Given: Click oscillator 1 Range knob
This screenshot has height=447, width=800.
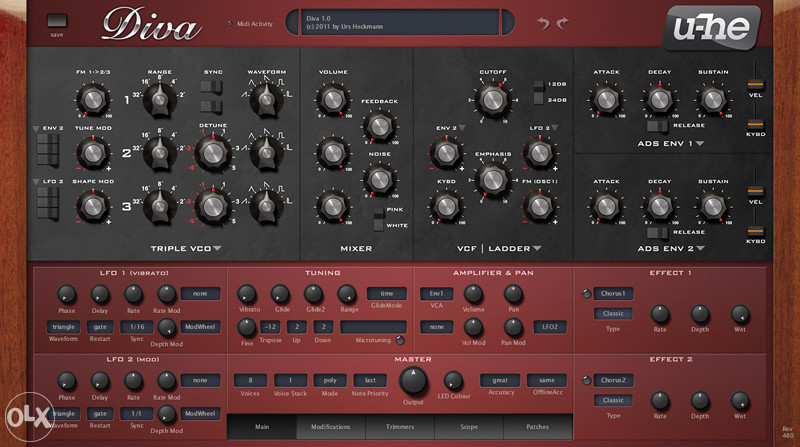Looking at the screenshot, I should pyautogui.click(x=160, y=98).
